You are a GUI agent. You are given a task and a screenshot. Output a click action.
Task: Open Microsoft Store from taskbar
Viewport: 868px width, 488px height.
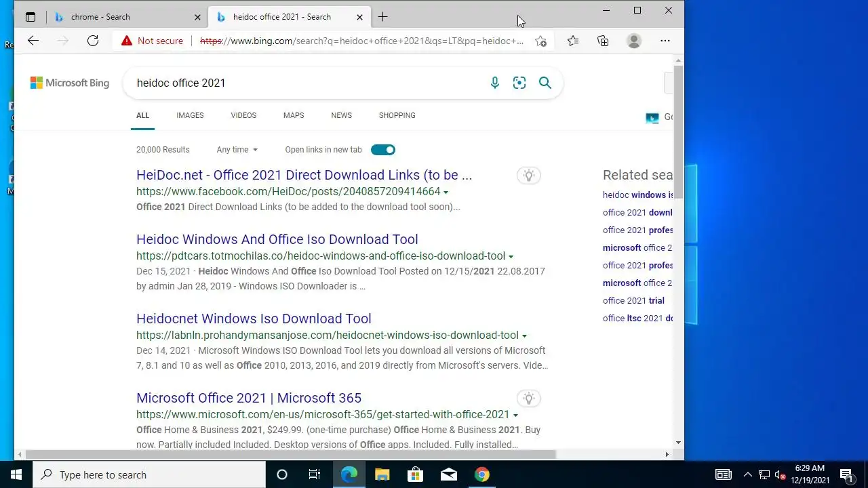[x=415, y=474]
